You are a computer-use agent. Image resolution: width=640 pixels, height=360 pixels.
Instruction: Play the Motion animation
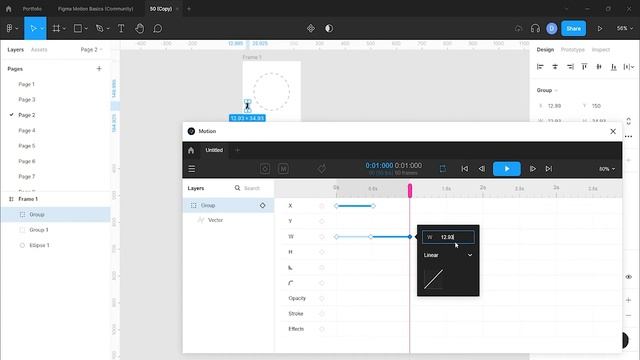point(507,169)
